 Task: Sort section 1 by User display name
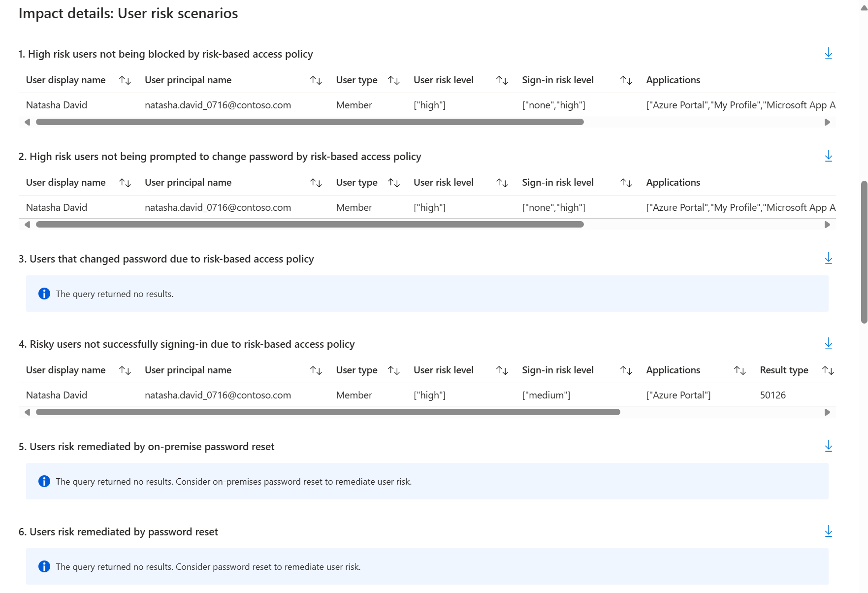tap(125, 80)
